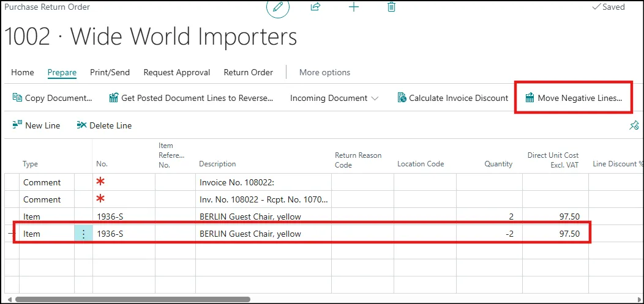
Task: Click the Line Discount % column header
Action: pyautogui.click(x=618, y=164)
